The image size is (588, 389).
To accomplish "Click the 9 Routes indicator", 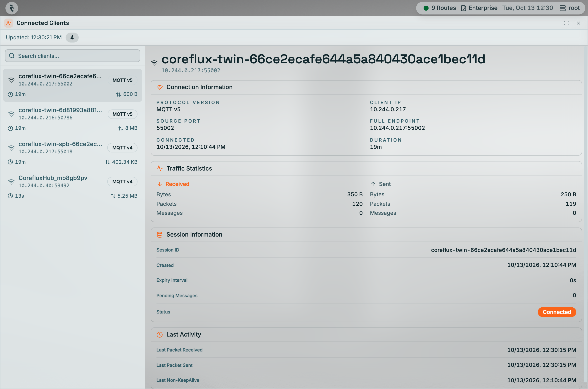I will tap(440, 8).
